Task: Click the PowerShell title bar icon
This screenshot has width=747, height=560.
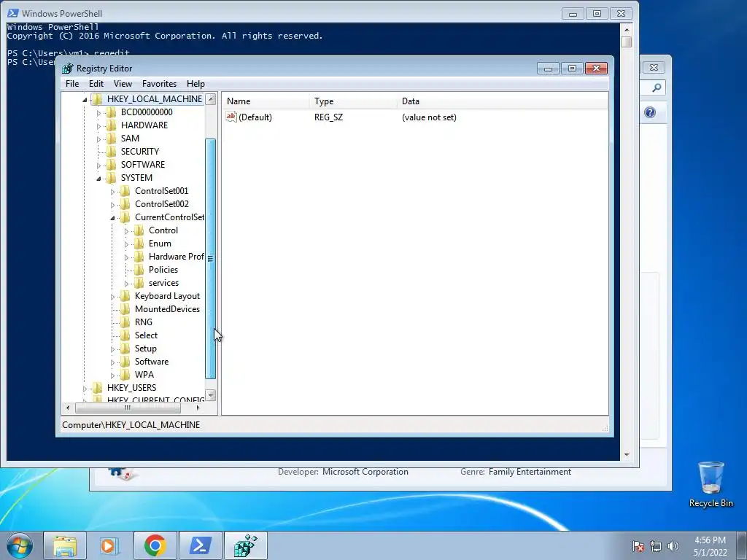Action: [13, 13]
